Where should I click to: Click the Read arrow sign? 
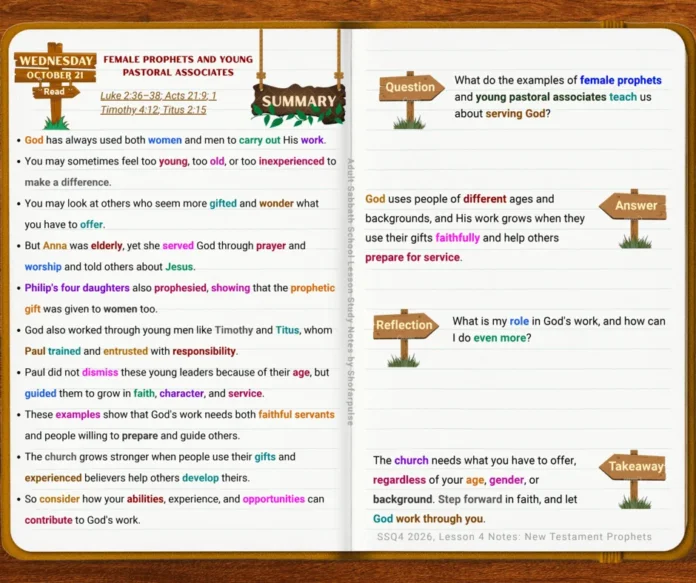click(55, 92)
